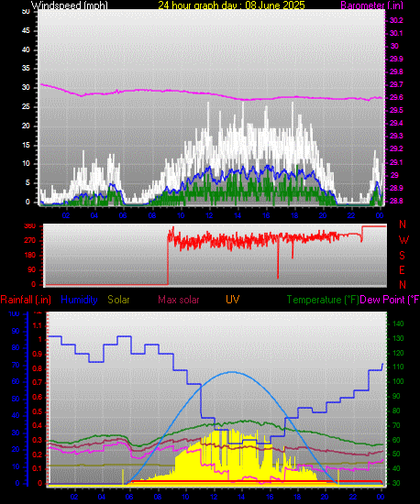The height and width of the screenshot is (504, 420).
Task: Click the '28.8' barometer axis value
Action: [396, 202]
